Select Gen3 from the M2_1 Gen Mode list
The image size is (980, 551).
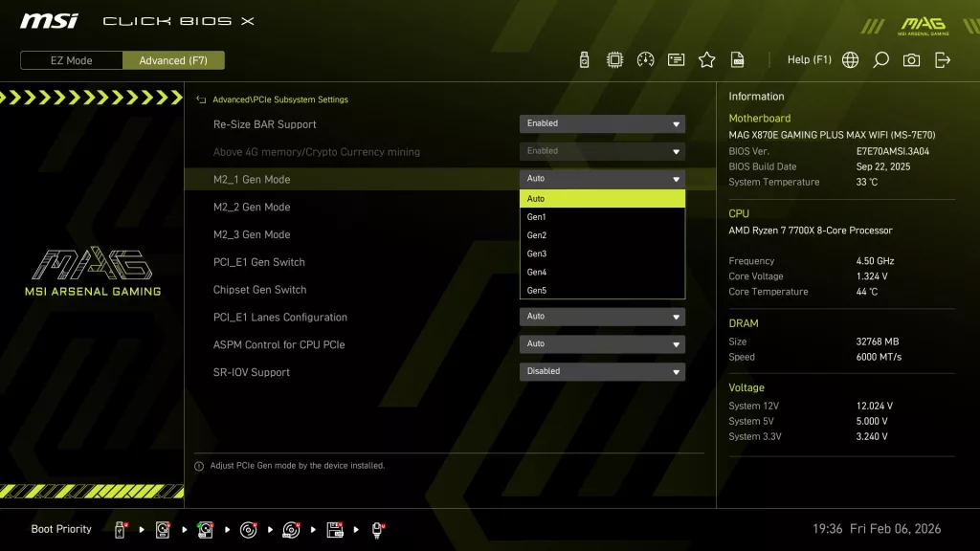(x=601, y=253)
